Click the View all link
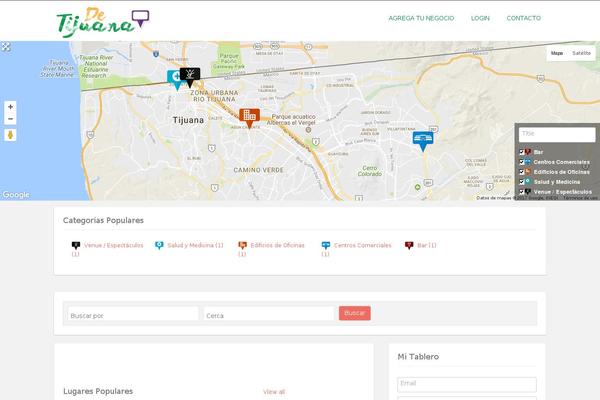The width and height of the screenshot is (600, 400). 274,392
